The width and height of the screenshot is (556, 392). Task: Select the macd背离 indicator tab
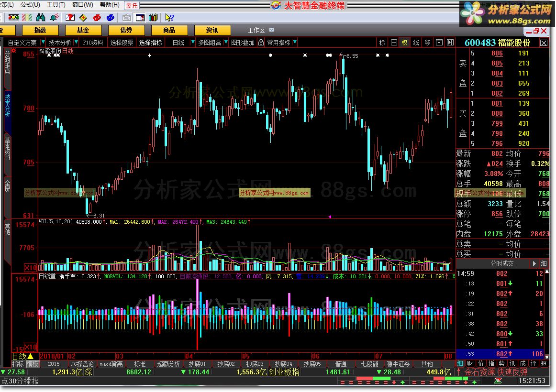111,364
